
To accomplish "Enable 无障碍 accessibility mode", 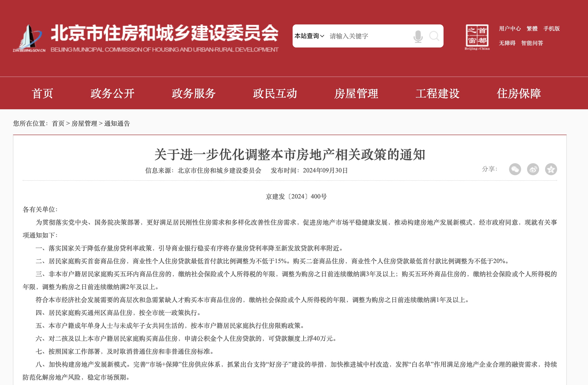I will coord(507,43).
